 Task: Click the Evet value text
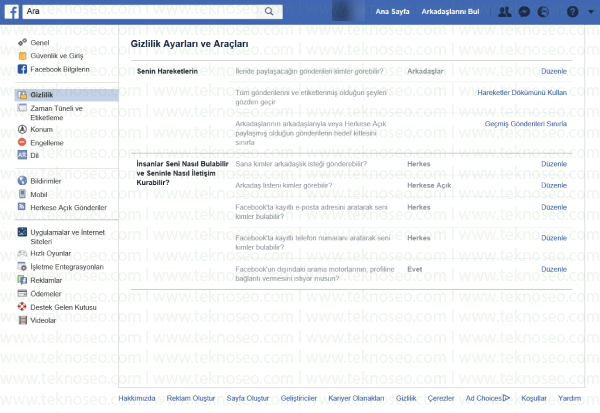click(414, 269)
